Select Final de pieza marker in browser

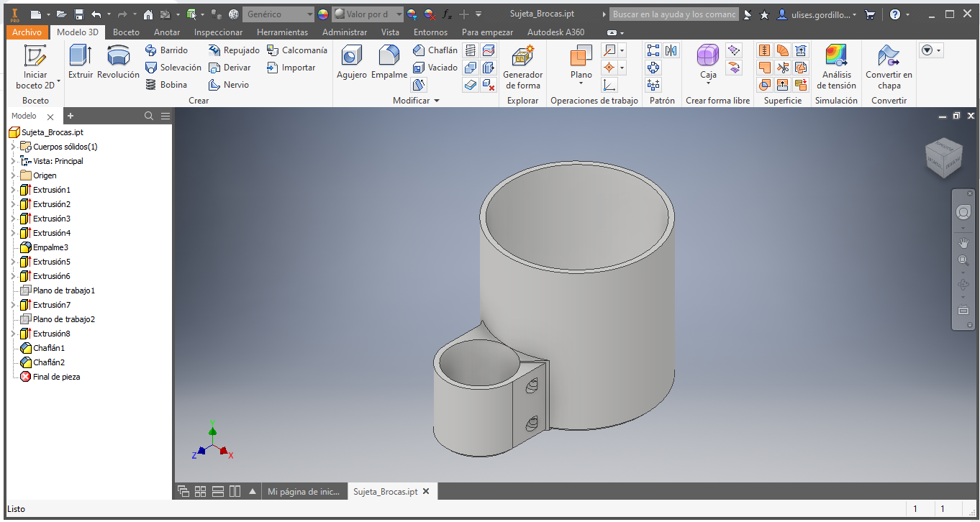tap(50, 377)
